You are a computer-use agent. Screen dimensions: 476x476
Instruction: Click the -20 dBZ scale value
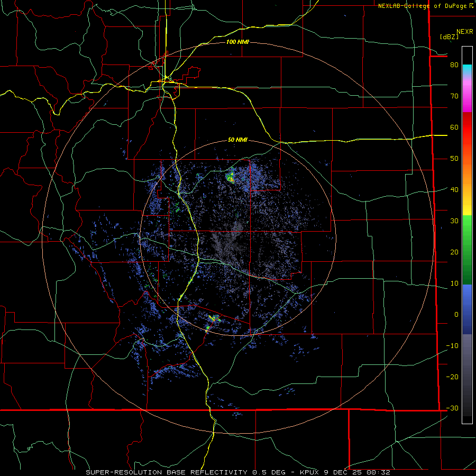[x=452, y=377]
